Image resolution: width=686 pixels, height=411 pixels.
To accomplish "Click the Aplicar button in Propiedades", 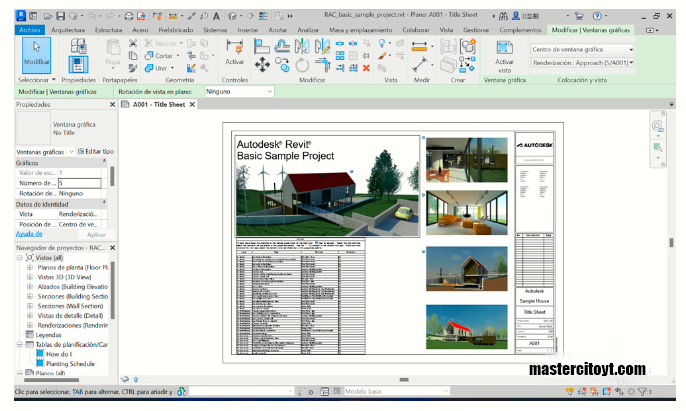I will (96, 235).
